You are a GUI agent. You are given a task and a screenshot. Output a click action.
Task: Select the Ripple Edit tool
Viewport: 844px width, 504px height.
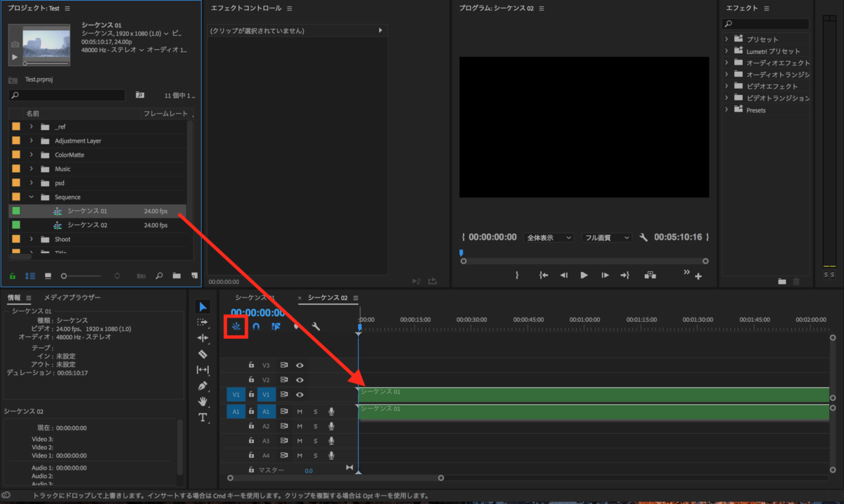point(203,338)
